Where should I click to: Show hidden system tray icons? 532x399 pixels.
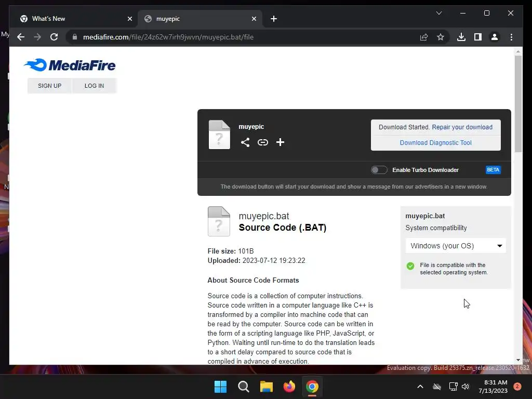(x=420, y=387)
